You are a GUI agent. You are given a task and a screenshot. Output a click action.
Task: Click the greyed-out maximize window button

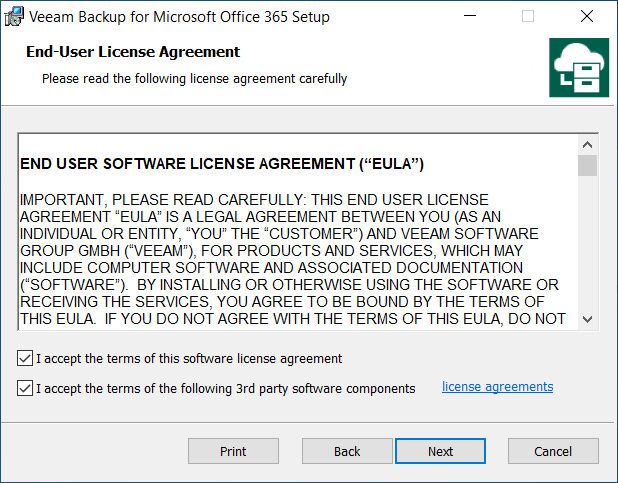click(x=528, y=17)
